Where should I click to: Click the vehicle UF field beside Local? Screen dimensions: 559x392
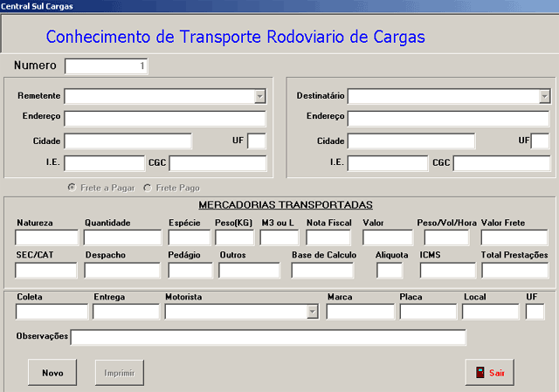click(535, 312)
